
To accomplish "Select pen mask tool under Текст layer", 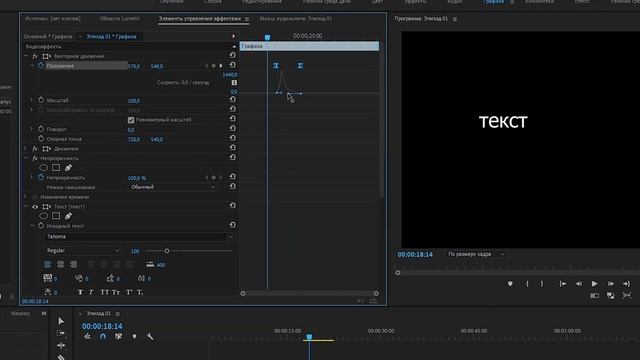I will click(68, 216).
